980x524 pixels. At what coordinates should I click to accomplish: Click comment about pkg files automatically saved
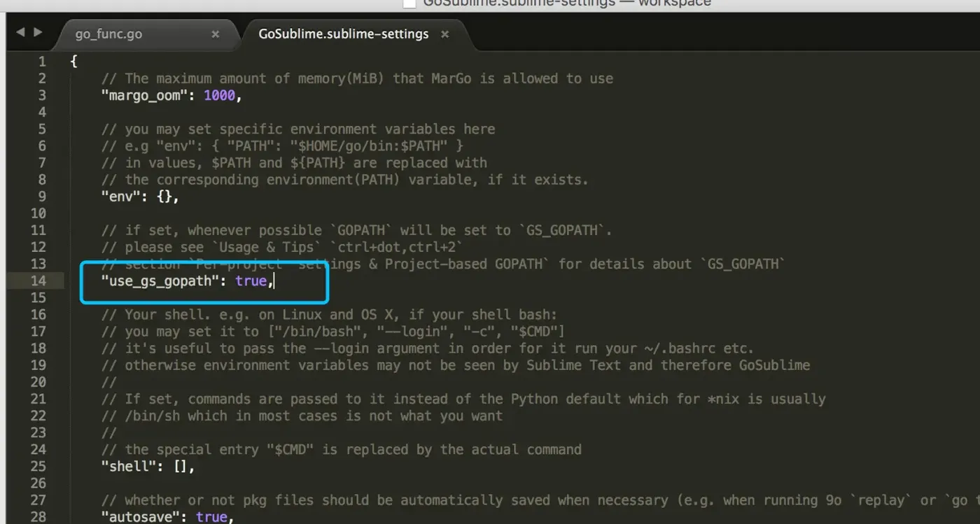[540, 500]
